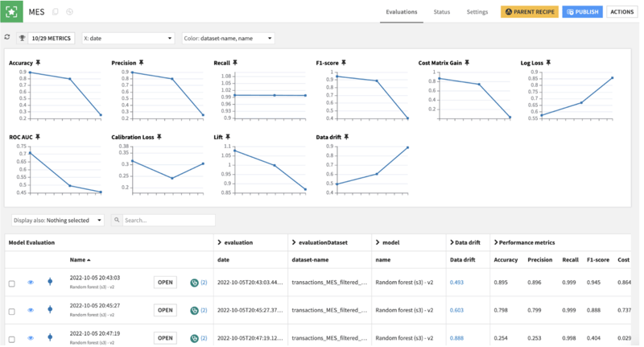Tick checkbox for 2022-10-05 20:43:03 evaluation
This screenshot has height=347, width=644.
tap(12, 283)
